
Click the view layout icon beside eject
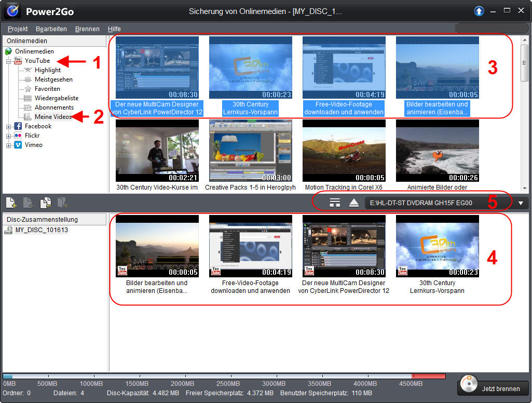(335, 203)
